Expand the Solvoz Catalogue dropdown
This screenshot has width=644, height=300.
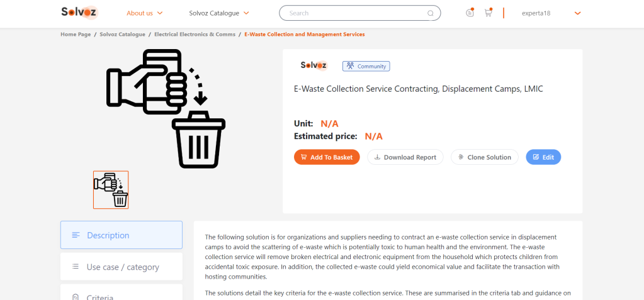tap(219, 13)
